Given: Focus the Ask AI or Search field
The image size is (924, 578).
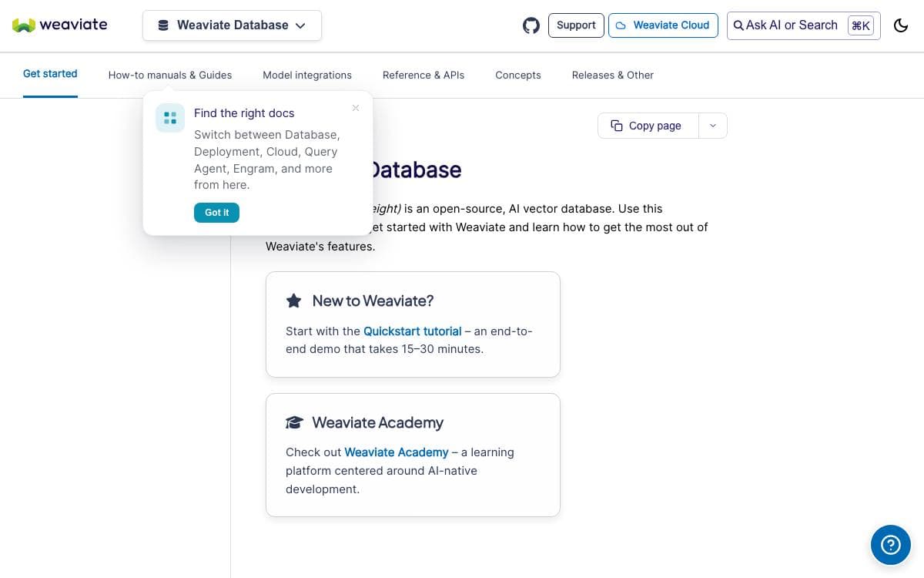Looking at the screenshot, I should (804, 25).
